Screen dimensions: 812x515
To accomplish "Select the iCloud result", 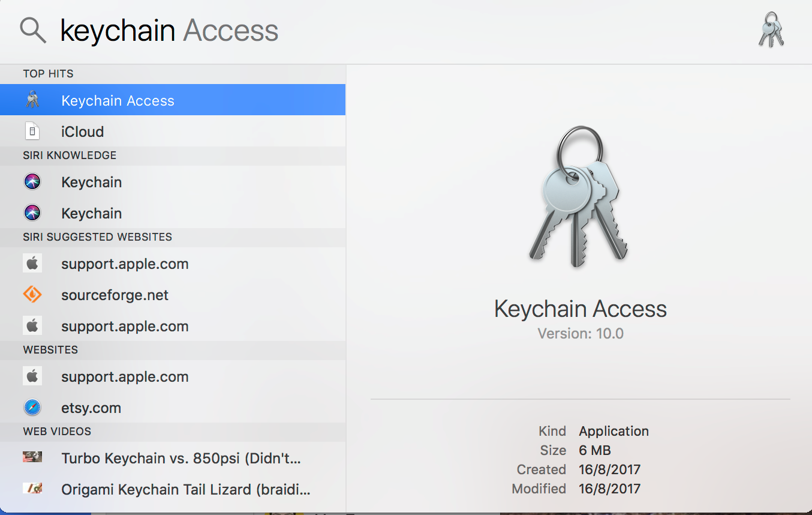I will [83, 132].
